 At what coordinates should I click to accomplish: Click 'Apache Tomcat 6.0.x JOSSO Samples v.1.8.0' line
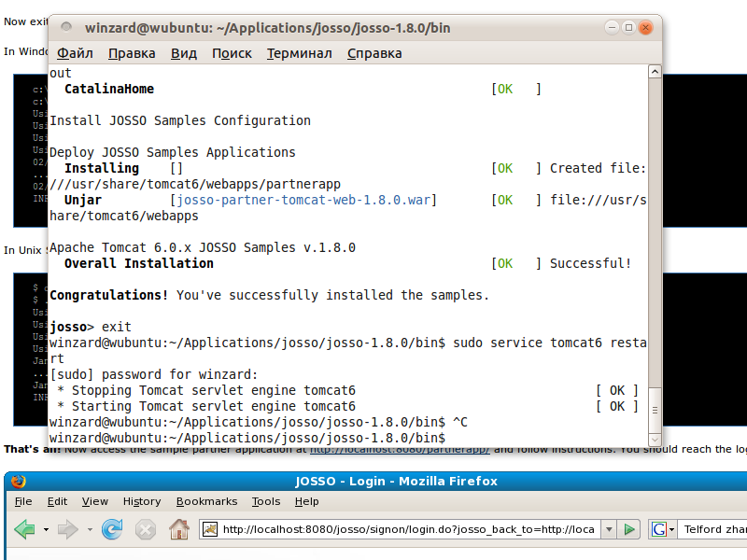point(203,247)
